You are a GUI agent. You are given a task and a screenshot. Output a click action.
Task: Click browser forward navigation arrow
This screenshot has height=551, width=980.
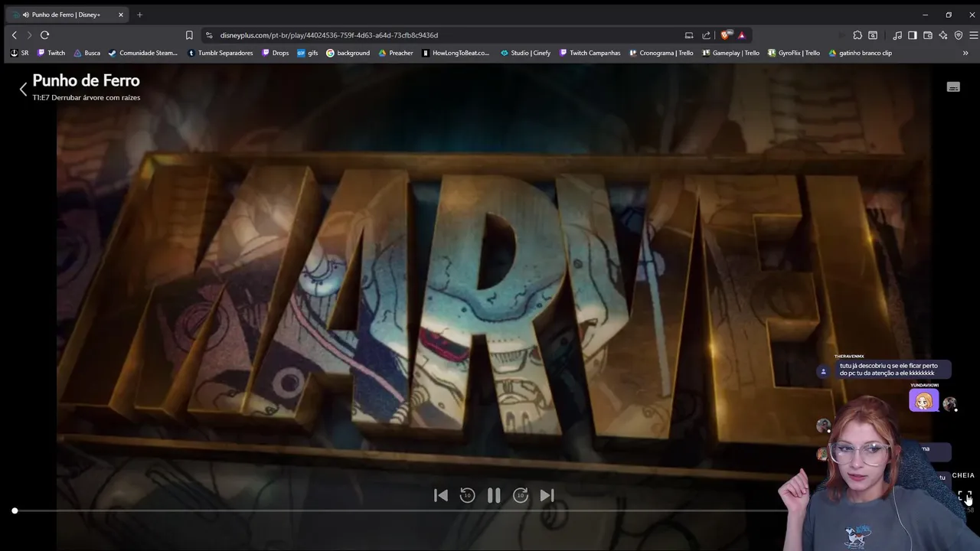tap(29, 35)
